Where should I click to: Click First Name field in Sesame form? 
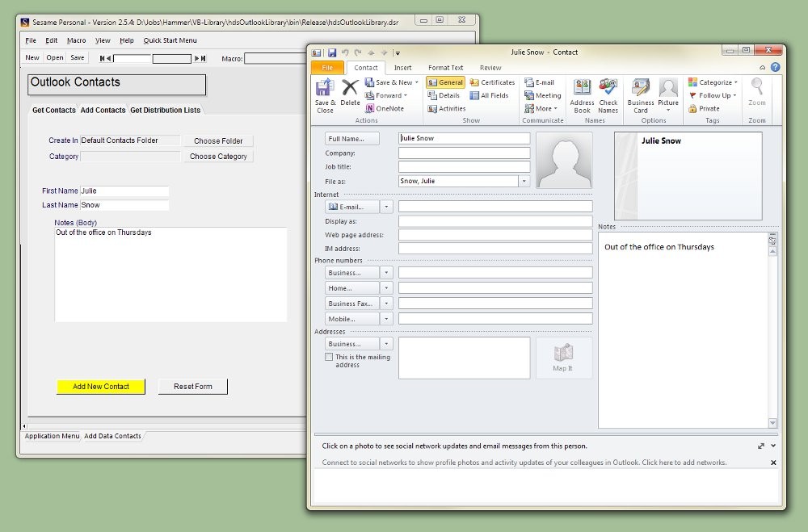click(124, 191)
